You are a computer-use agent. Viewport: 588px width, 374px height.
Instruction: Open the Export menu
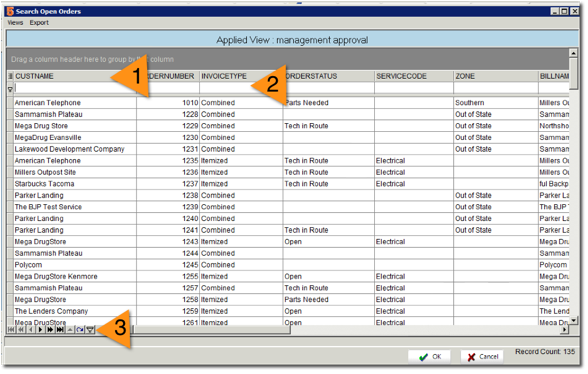[x=39, y=23]
